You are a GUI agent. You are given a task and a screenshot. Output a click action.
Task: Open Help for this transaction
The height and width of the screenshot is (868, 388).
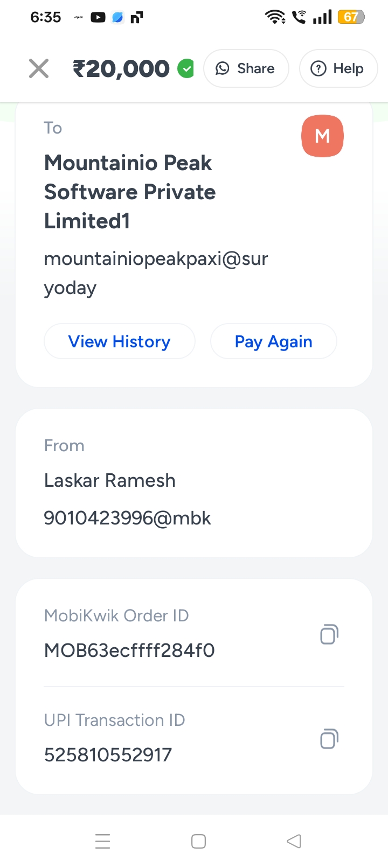click(x=338, y=68)
